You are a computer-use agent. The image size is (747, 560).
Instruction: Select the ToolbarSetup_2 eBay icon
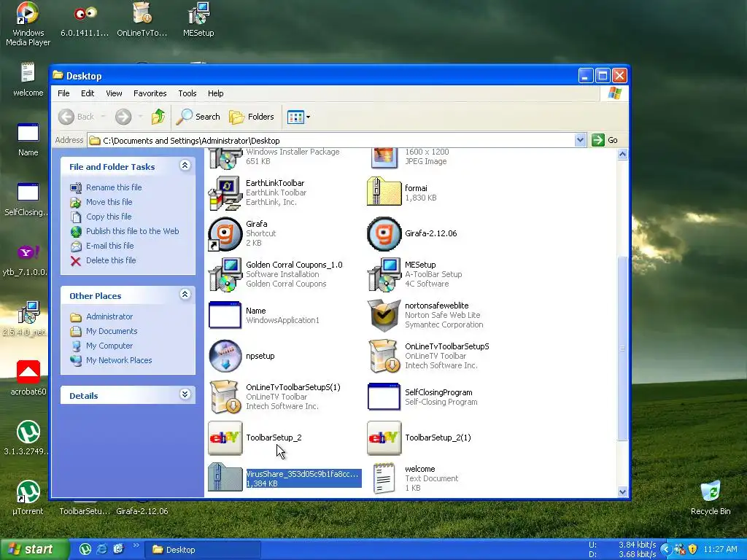click(225, 437)
